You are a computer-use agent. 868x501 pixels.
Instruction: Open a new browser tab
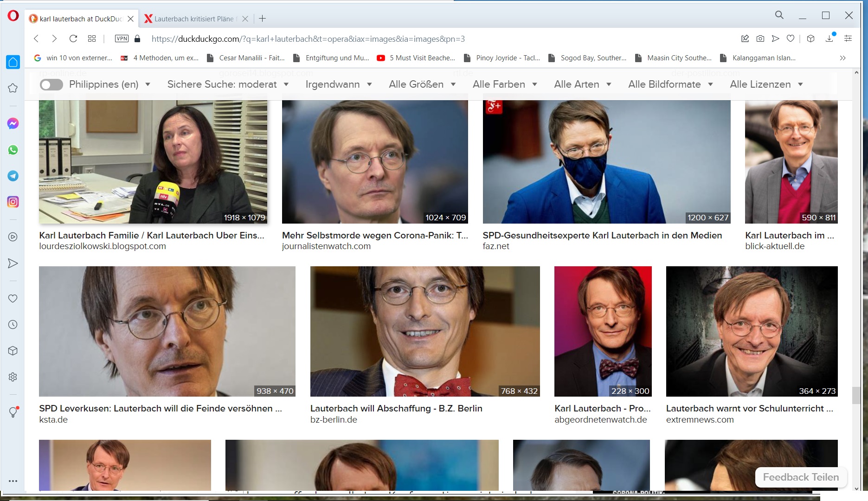tap(262, 19)
